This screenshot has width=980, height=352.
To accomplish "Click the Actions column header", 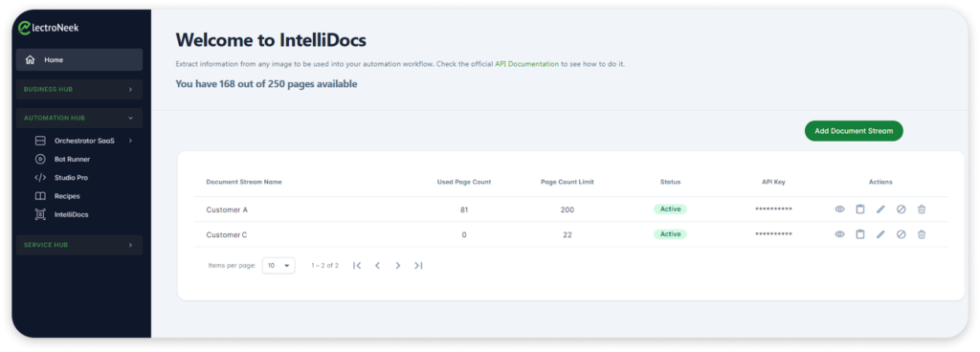I will tap(880, 183).
